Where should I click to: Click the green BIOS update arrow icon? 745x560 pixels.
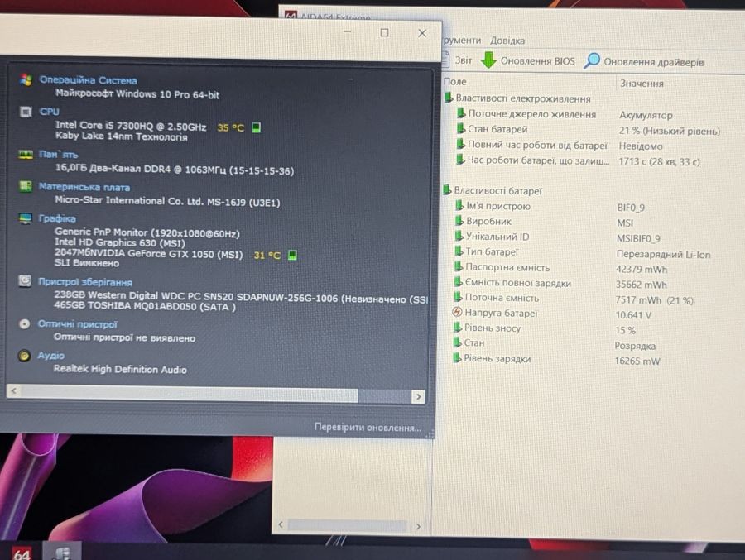tap(488, 60)
